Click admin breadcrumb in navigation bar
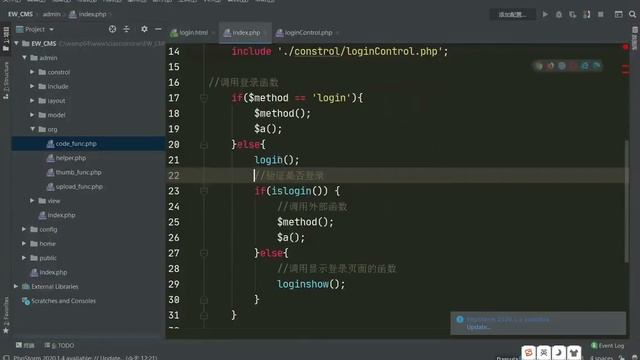The width and height of the screenshot is (640, 360). (51, 14)
